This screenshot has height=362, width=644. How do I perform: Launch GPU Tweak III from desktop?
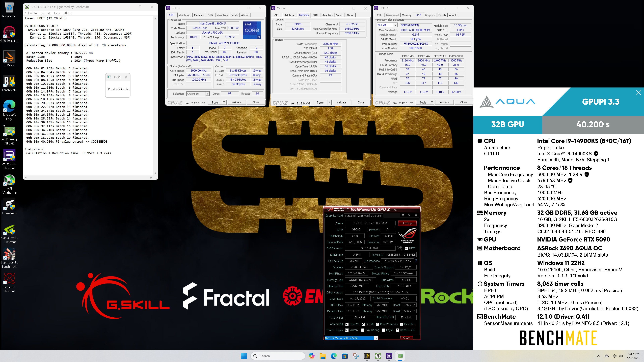coord(9,34)
